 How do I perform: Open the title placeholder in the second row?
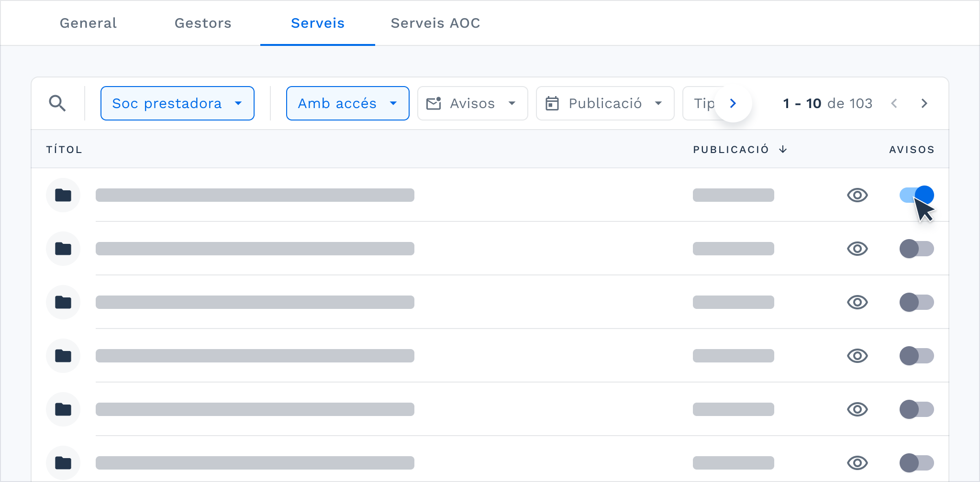pyautogui.click(x=255, y=249)
